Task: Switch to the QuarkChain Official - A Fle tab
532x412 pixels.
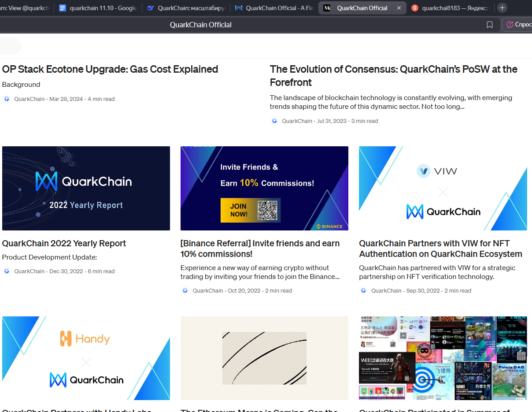Action: tap(274, 8)
